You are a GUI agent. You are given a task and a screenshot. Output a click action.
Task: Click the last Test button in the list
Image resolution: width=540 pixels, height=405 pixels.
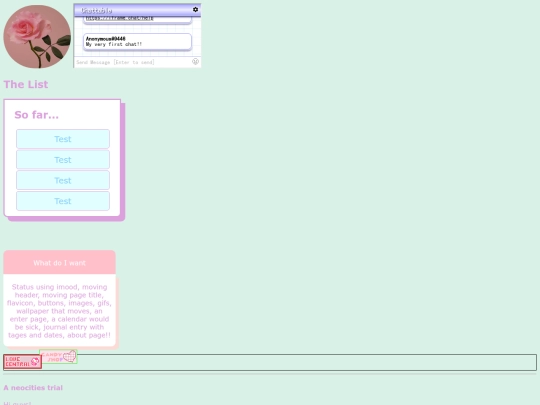(63, 201)
